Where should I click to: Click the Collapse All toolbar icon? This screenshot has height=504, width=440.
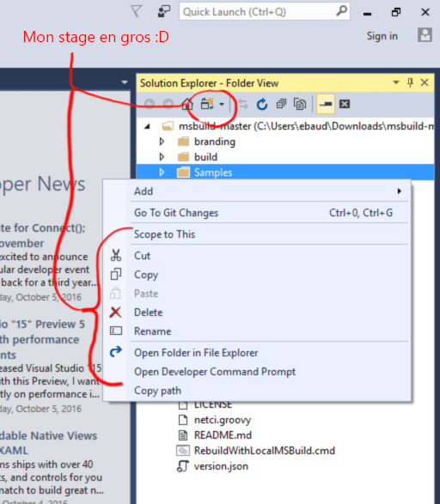[x=281, y=104]
